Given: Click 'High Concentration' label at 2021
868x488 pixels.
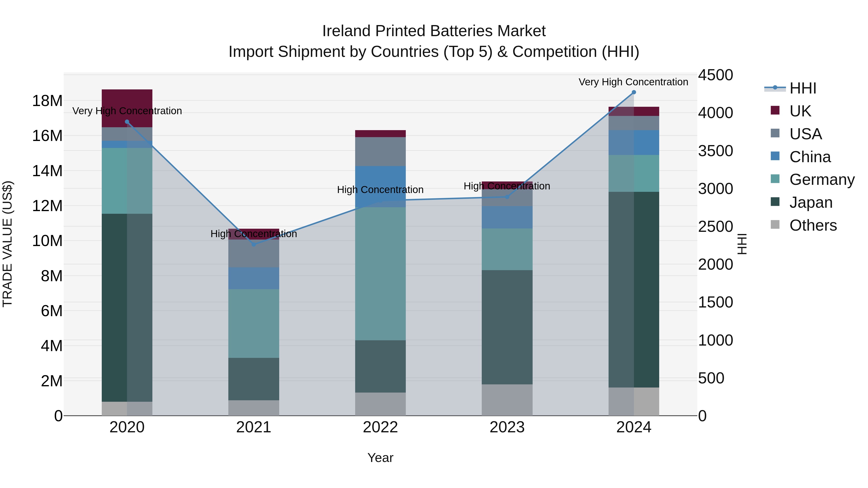Looking at the screenshot, I should click(x=254, y=234).
